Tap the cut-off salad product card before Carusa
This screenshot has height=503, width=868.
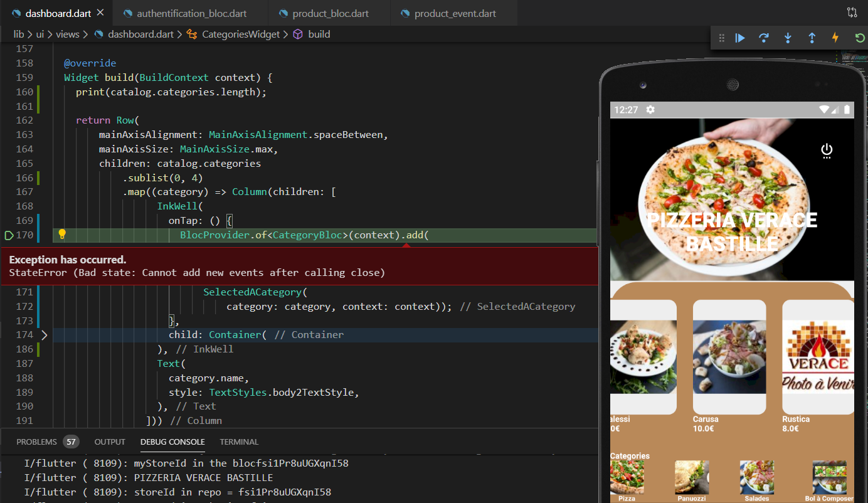pos(643,356)
